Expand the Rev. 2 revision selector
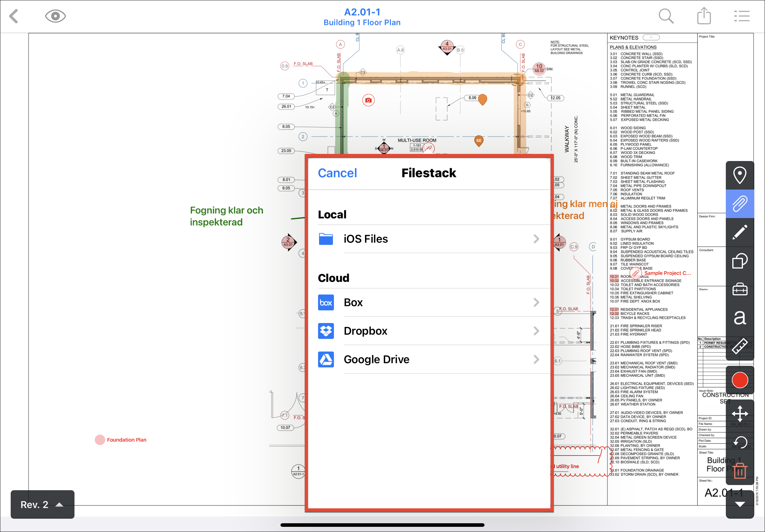 coord(42,505)
